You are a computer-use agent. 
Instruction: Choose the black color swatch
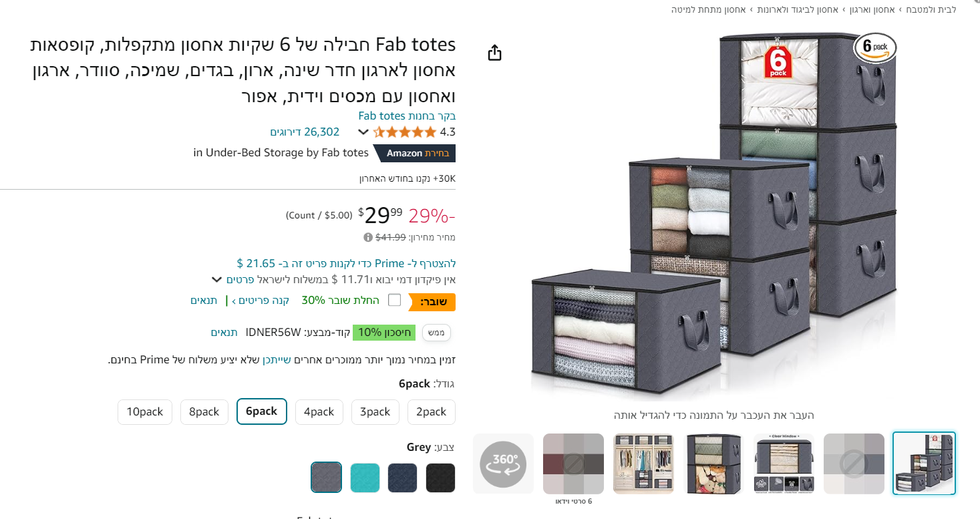(440, 478)
